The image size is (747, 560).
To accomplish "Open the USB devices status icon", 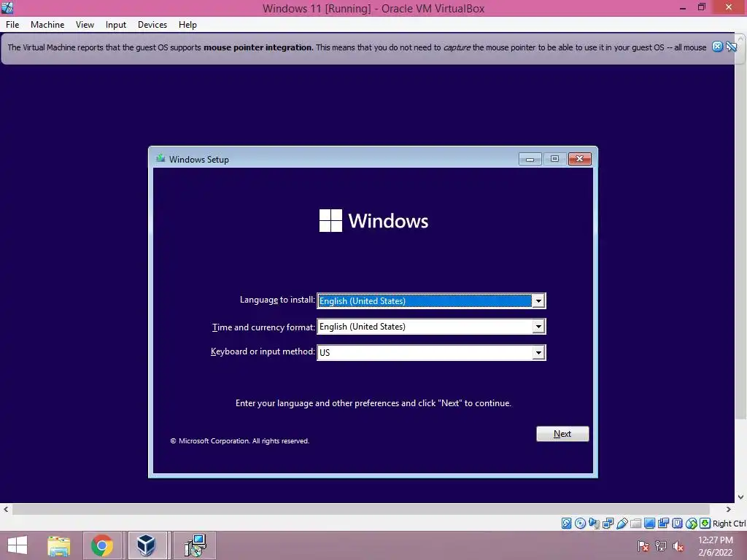I will (622, 524).
